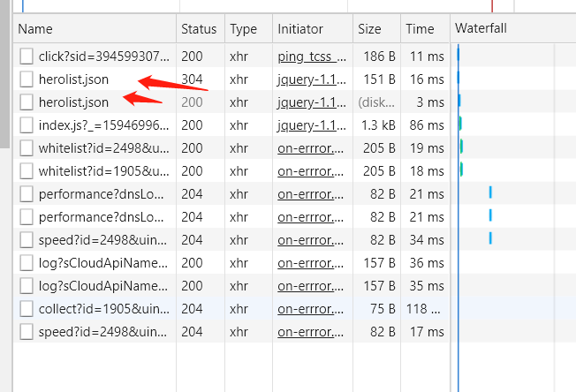Select the herolist.json request served from disk cache
Viewport: 576px width, 392px height.
73,102
